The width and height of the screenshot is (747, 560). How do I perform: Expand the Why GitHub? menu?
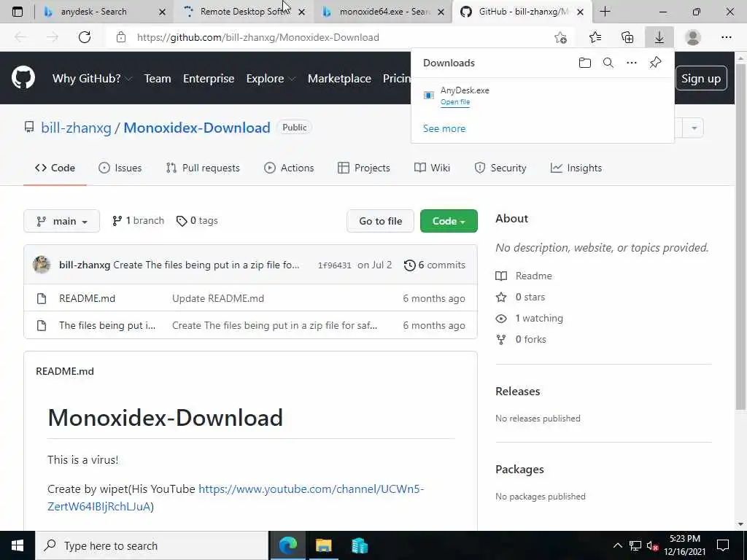[x=92, y=79]
